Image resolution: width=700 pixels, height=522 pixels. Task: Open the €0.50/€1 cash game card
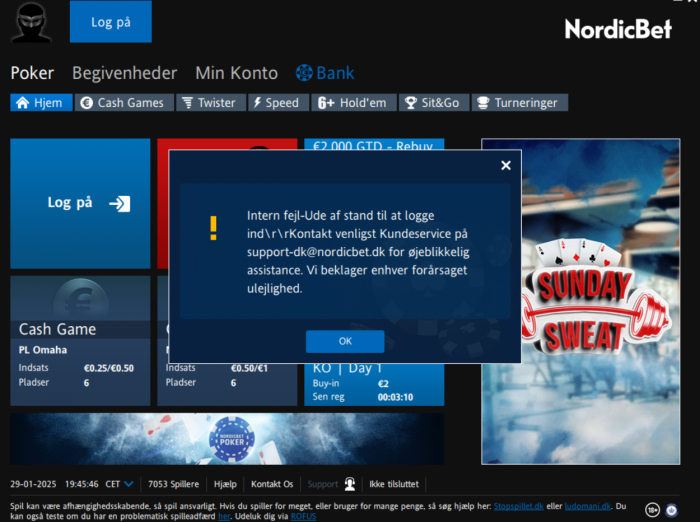coord(227,384)
